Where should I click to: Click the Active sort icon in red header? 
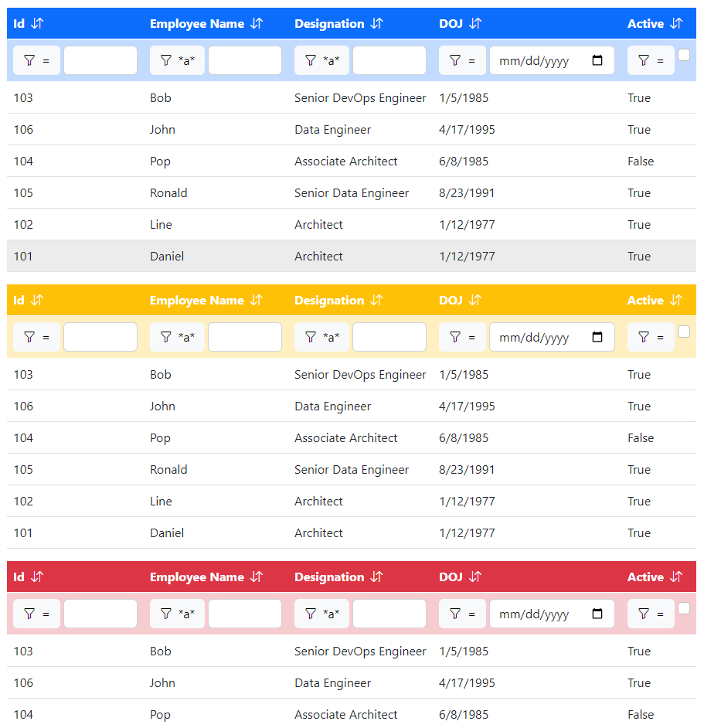pyautogui.click(x=675, y=577)
